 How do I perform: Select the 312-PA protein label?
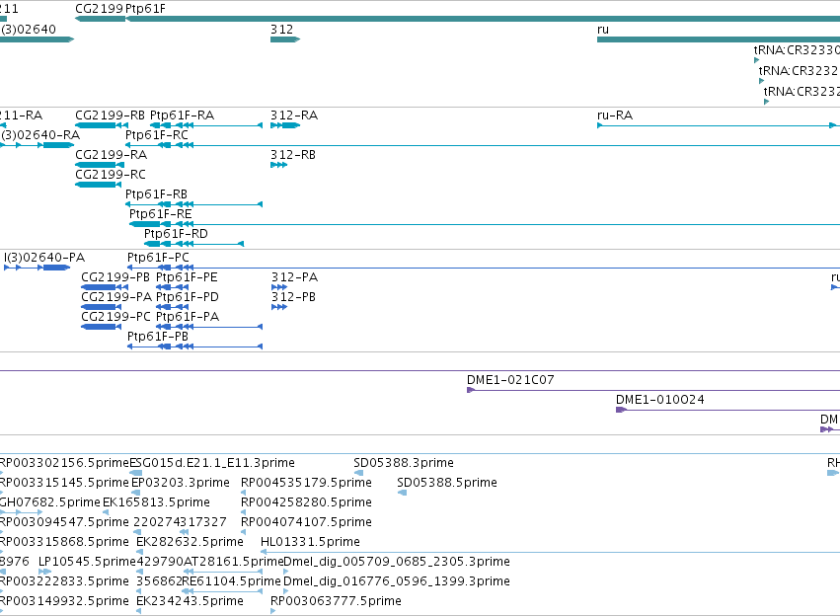pos(295,277)
